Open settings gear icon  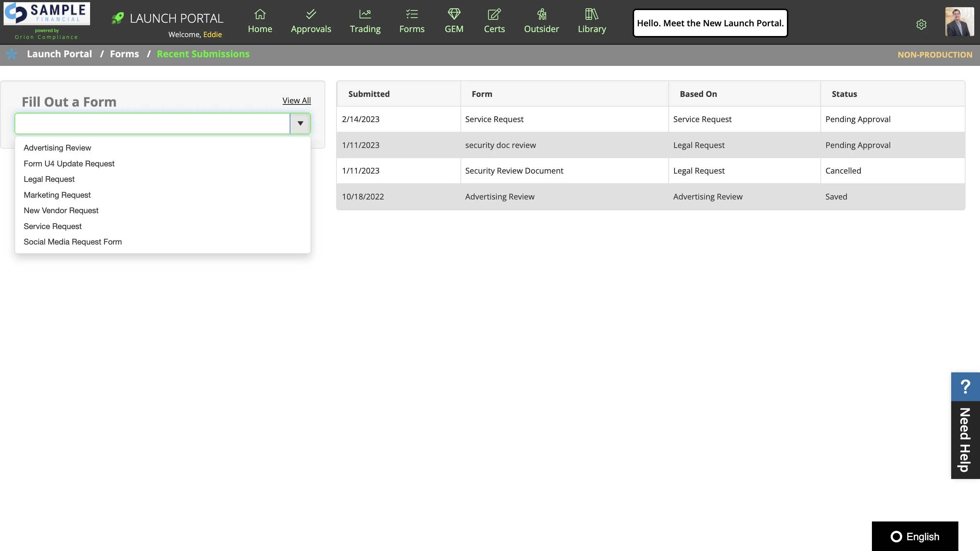[921, 24]
